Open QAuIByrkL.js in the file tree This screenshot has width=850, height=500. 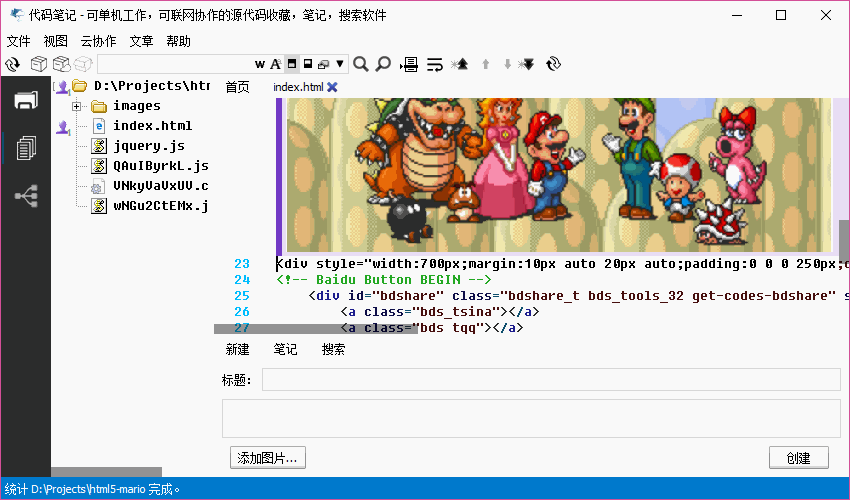coord(161,166)
